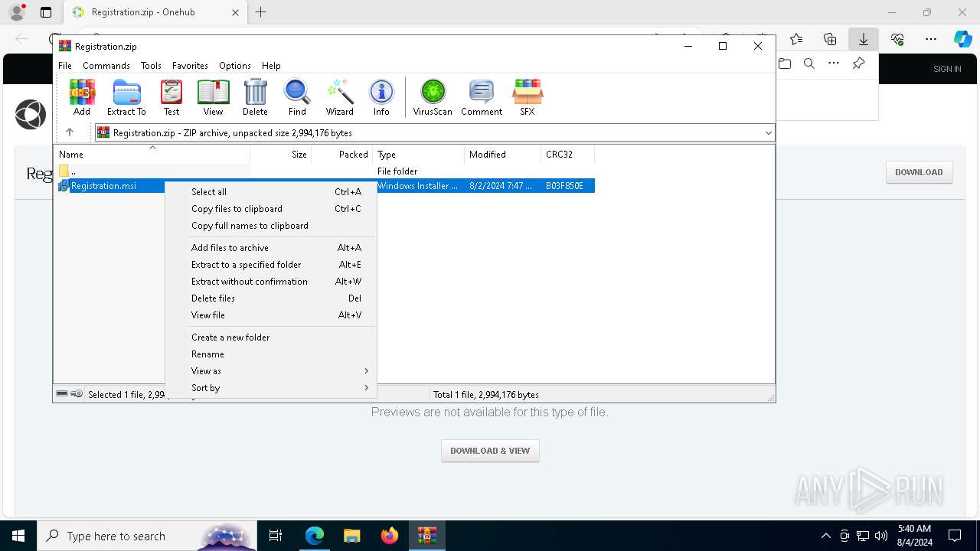Open the notification center icon

pyautogui.click(x=955, y=536)
